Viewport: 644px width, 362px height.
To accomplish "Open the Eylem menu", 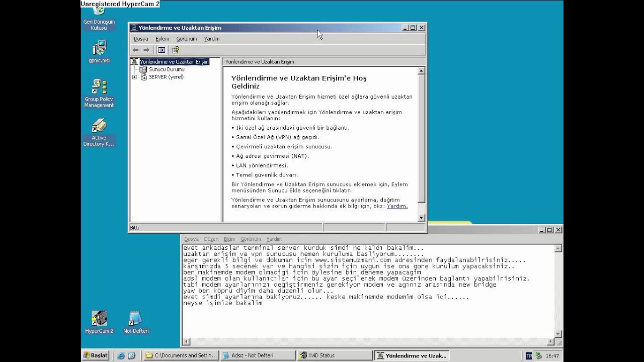I will (x=162, y=39).
